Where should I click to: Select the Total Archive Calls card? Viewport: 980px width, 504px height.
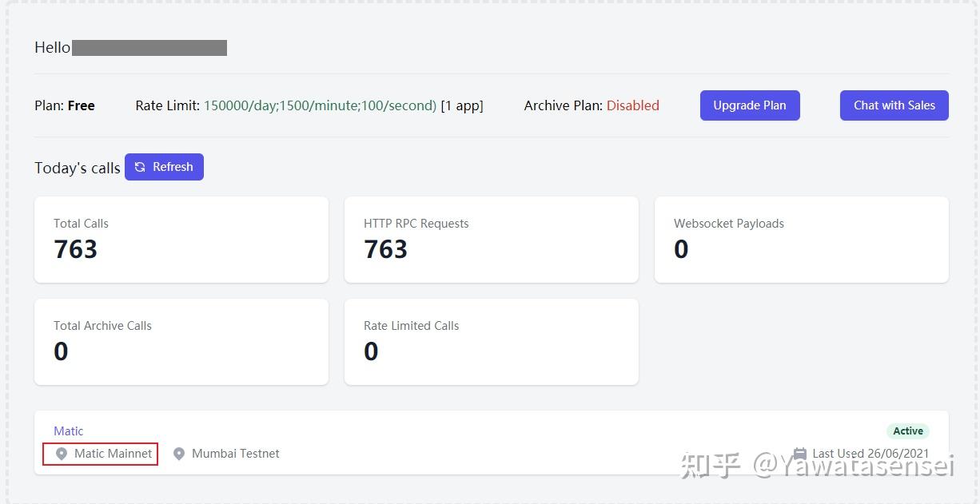point(181,342)
